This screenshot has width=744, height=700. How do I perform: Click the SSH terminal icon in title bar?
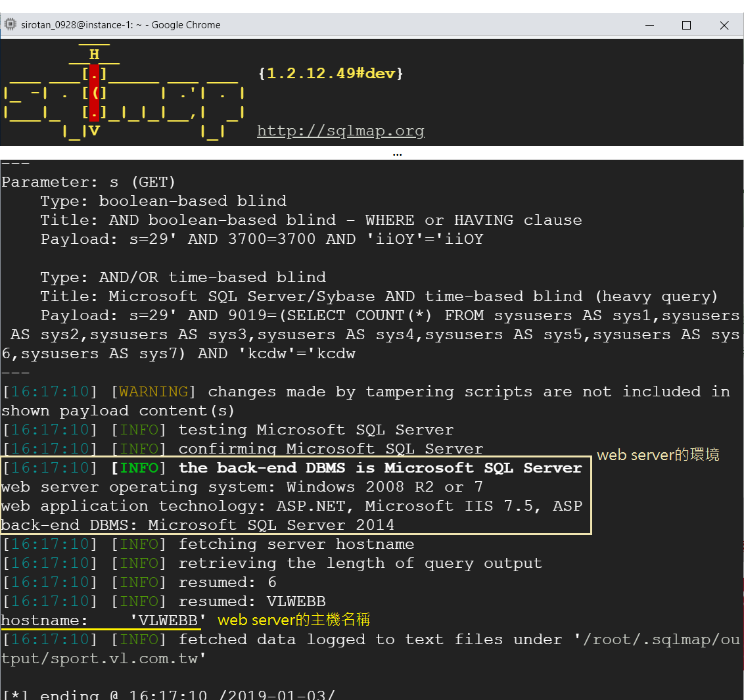[10, 25]
